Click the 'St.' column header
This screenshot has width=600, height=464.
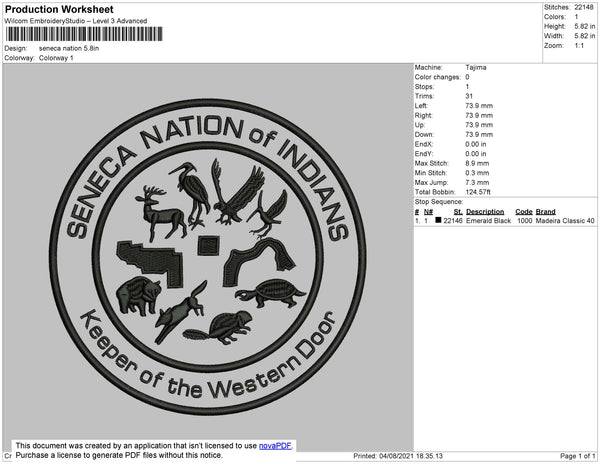pos(458,212)
